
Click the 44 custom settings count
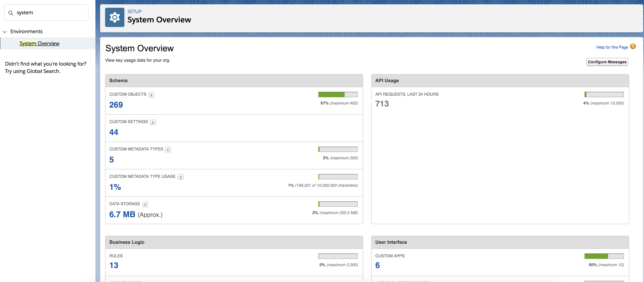click(x=114, y=132)
